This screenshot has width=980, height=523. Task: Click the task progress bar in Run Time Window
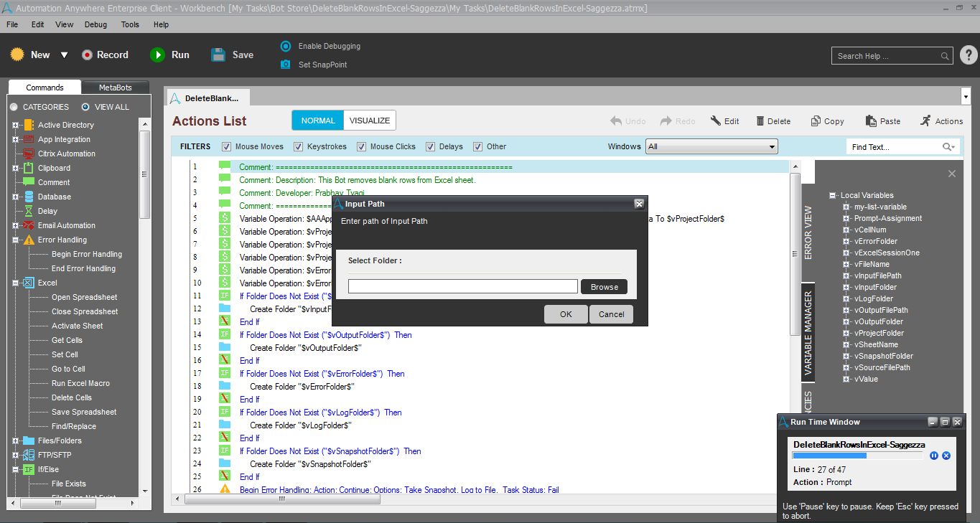pyautogui.click(x=858, y=456)
